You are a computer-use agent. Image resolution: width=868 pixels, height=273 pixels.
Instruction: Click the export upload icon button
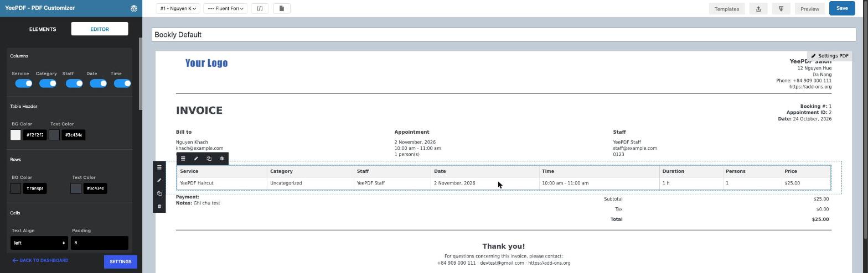click(x=758, y=9)
